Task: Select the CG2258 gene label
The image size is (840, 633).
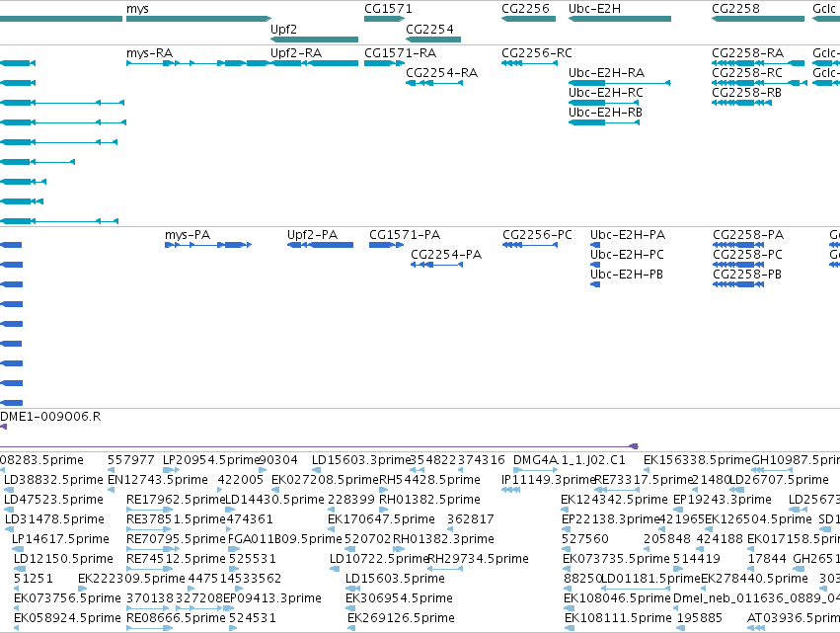Action: coord(735,9)
